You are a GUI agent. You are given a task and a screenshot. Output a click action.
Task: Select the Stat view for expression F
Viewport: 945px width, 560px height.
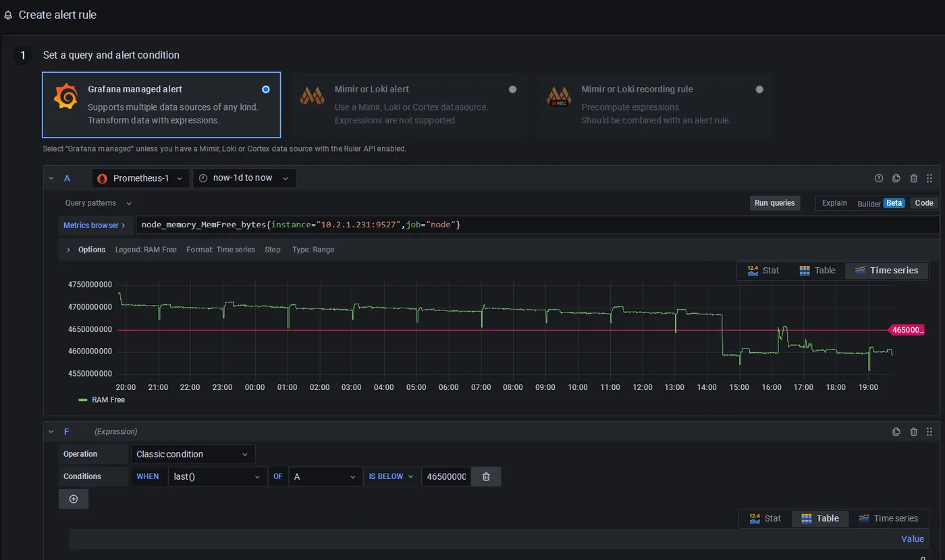point(765,518)
